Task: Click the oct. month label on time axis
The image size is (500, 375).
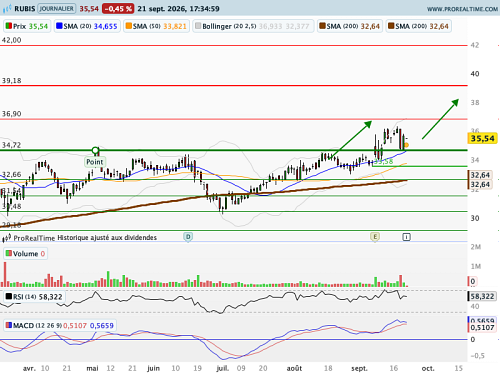Action: (428, 369)
